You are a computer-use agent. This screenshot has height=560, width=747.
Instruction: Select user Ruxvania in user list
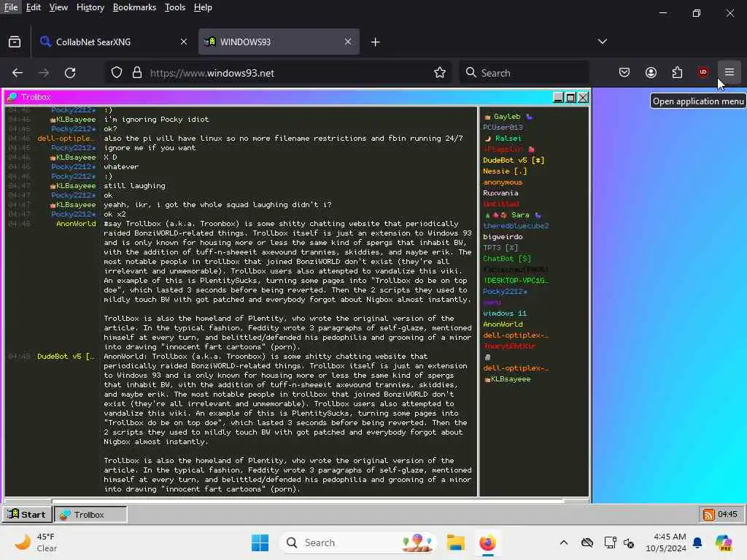(500, 192)
